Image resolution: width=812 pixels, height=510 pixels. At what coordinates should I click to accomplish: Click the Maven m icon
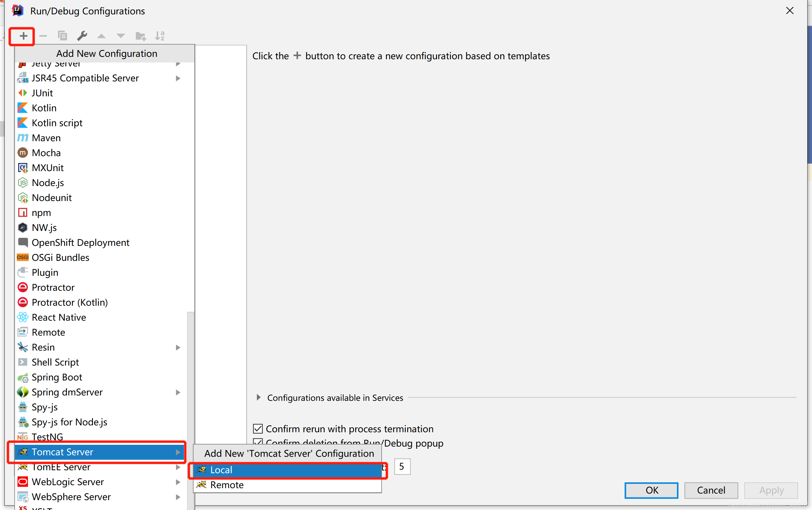[23, 138]
